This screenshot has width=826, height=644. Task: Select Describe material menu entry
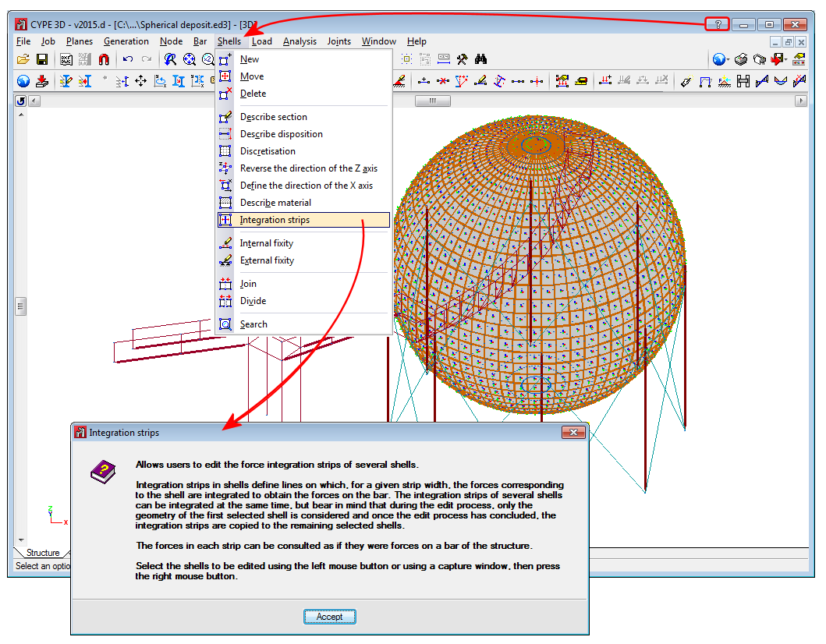tap(304, 203)
